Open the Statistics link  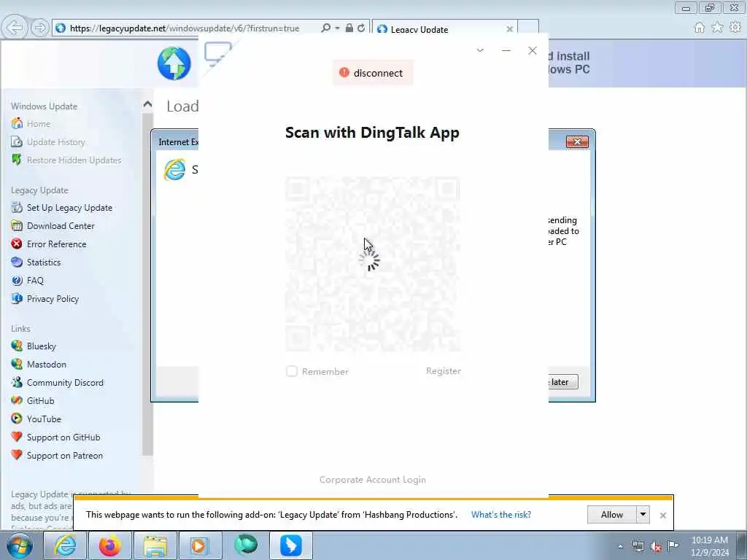44,262
